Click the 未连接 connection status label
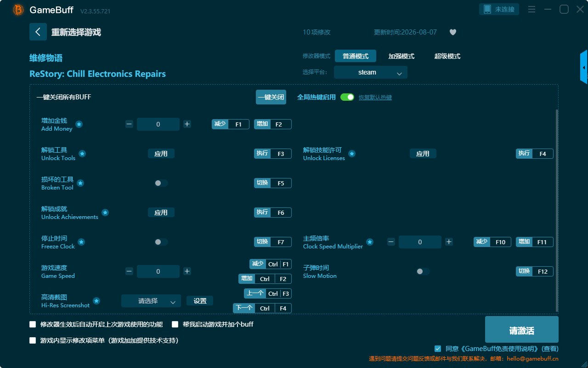 (x=505, y=9)
